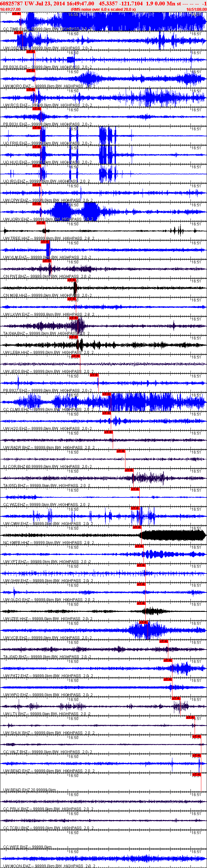Click the red pick marker on PB.B927 trace
Image resolution: width=207 pixels, height=868 pixels.
click(x=94, y=375)
